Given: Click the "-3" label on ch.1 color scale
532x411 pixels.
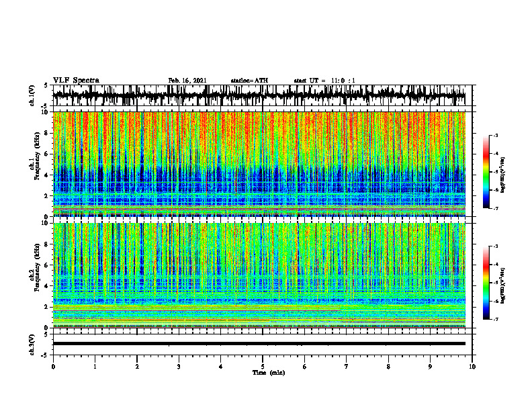Looking at the screenshot, I should click(495, 135).
